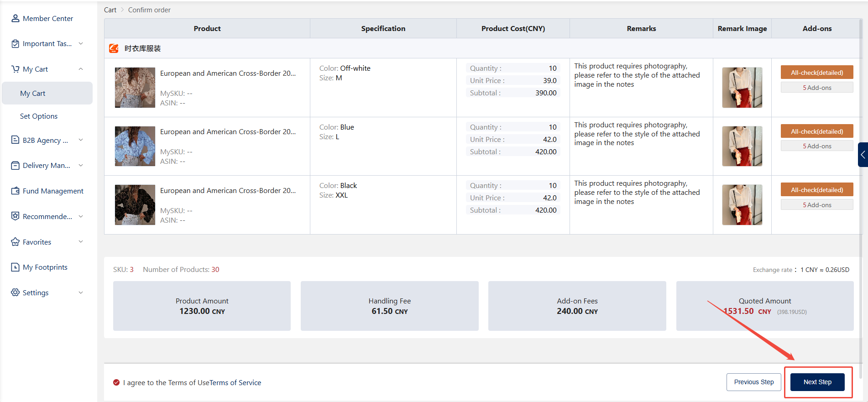868x402 pixels.
Task: Click the 时衣库服装 store name
Action: 142,48
